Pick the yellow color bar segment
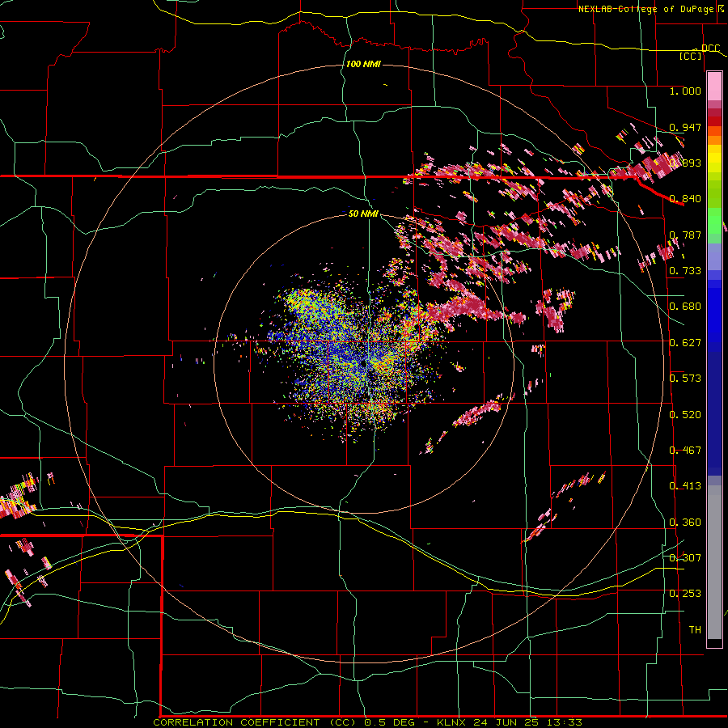Screen dimensions: 728x728 point(714,159)
